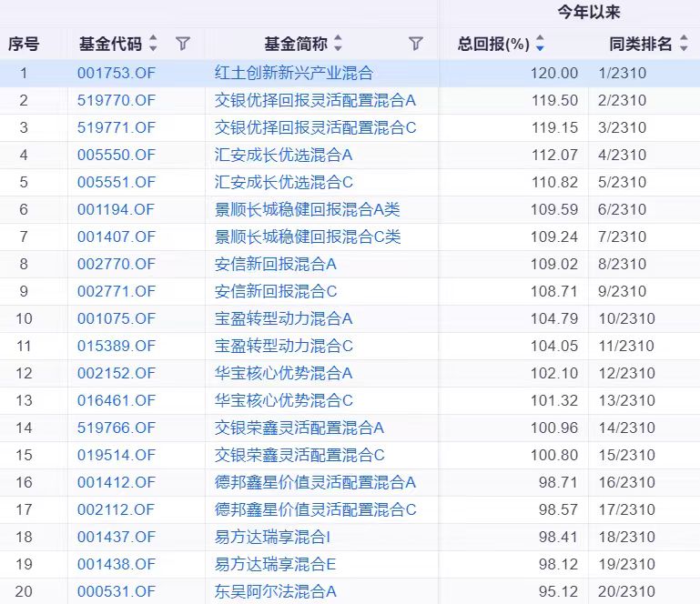Open fund code 001753.OF

pos(116,73)
